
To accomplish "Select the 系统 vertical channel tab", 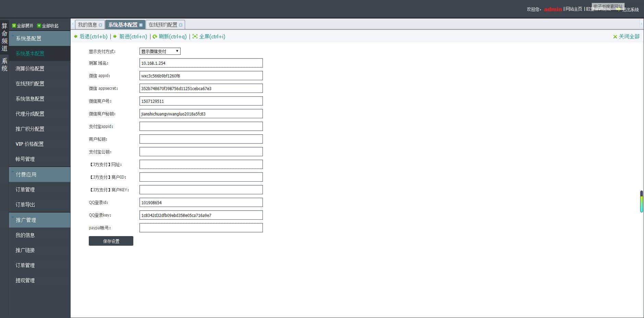I will pyautogui.click(x=4, y=64).
